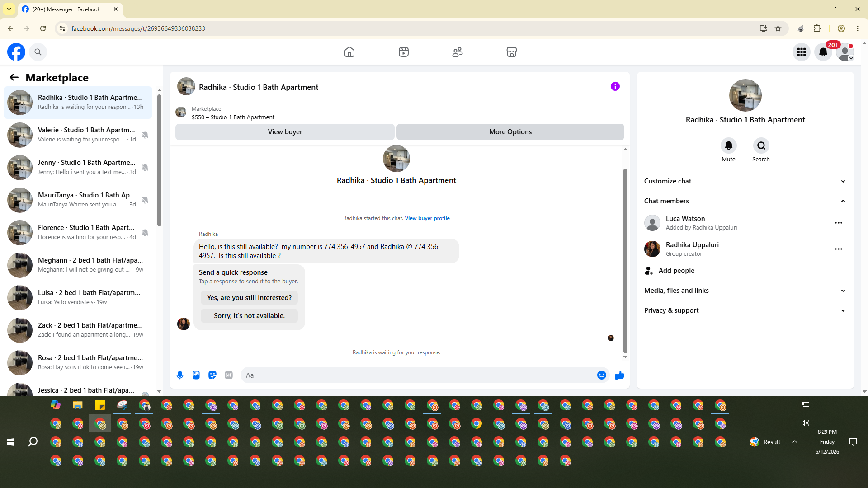Send a thumbs-up like
Screen dimensions: 868x488
click(x=620, y=375)
